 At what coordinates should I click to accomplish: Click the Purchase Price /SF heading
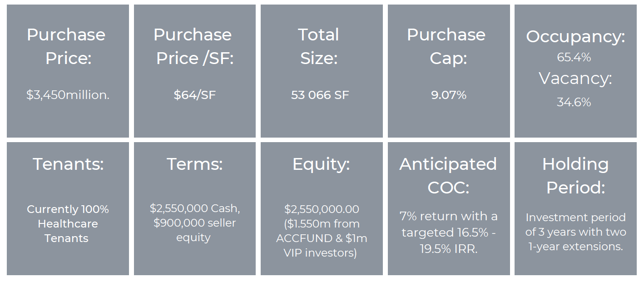click(194, 46)
